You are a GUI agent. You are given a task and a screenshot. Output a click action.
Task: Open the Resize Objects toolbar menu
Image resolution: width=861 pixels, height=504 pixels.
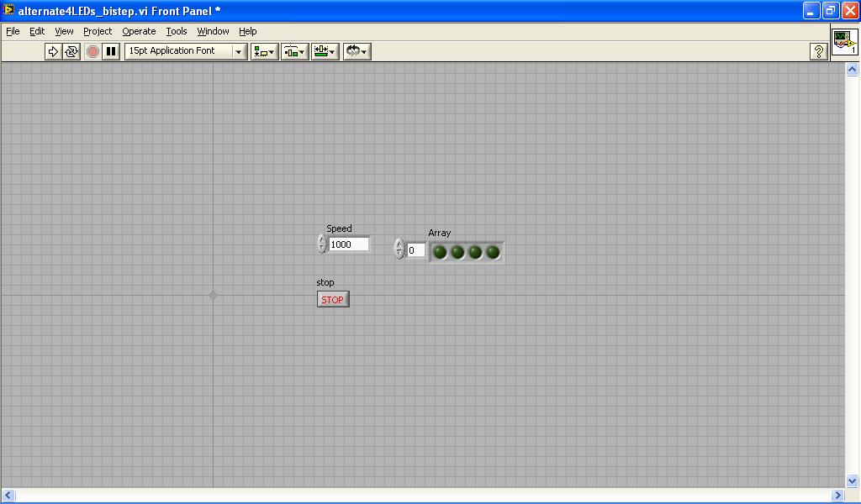click(325, 51)
